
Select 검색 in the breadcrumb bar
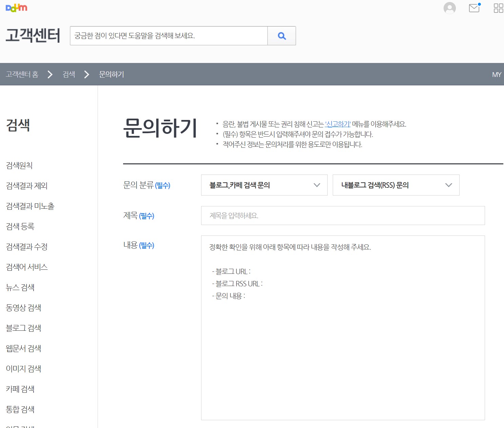(x=69, y=74)
